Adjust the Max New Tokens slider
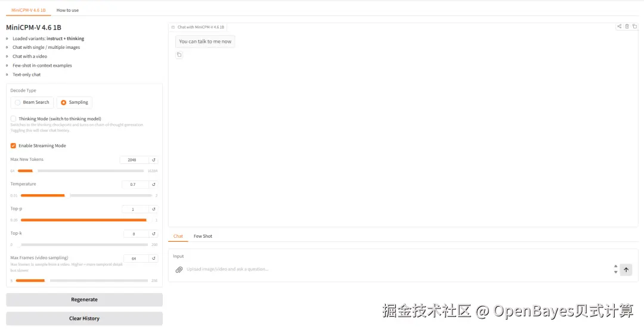644x330 pixels. pos(80,171)
